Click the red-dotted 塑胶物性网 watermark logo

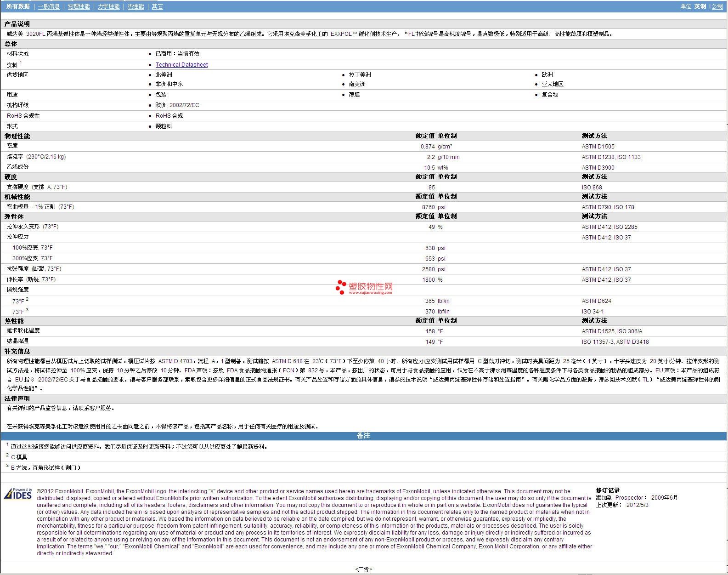click(364, 287)
